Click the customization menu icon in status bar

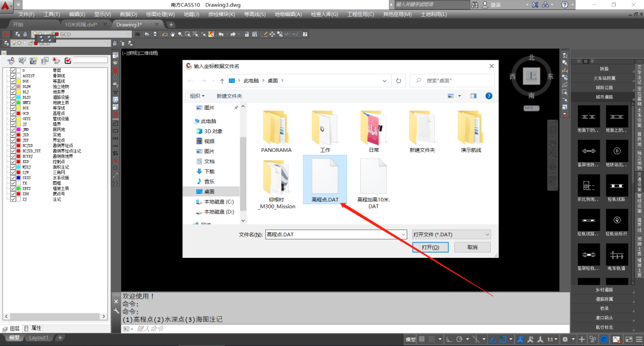(639, 339)
